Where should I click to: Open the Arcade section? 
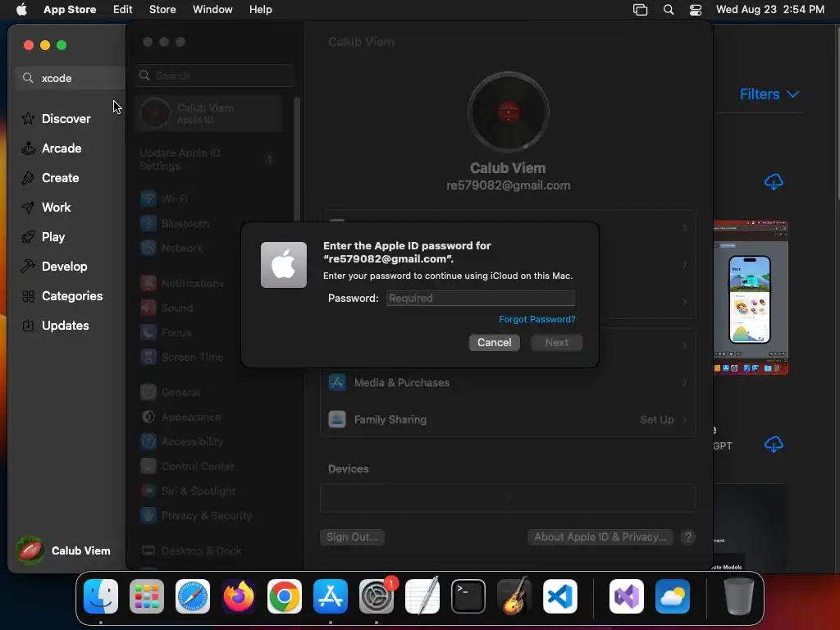click(52, 148)
